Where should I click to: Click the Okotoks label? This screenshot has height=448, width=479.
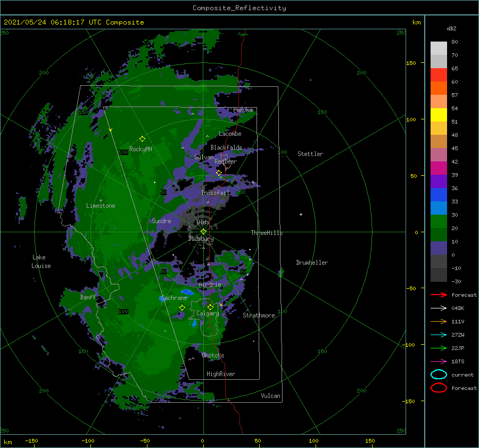[x=213, y=355]
